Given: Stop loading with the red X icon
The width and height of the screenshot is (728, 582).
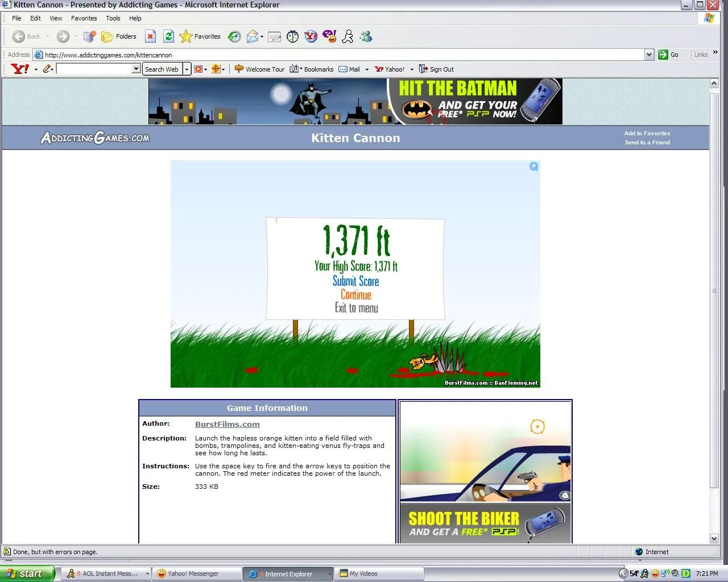Looking at the screenshot, I should tap(150, 36).
